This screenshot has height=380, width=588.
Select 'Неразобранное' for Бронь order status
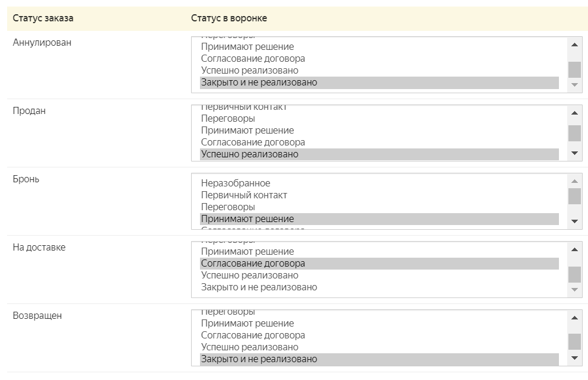[236, 183]
